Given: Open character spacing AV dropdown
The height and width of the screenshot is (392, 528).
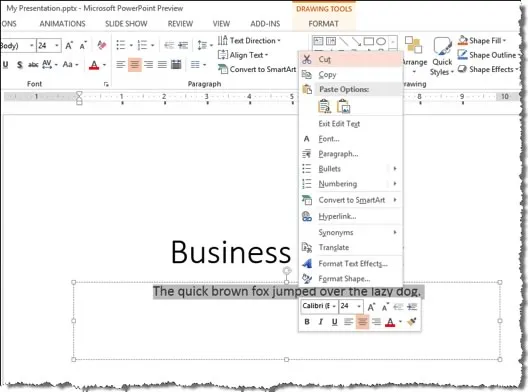Looking at the screenshot, I should point(50,64).
